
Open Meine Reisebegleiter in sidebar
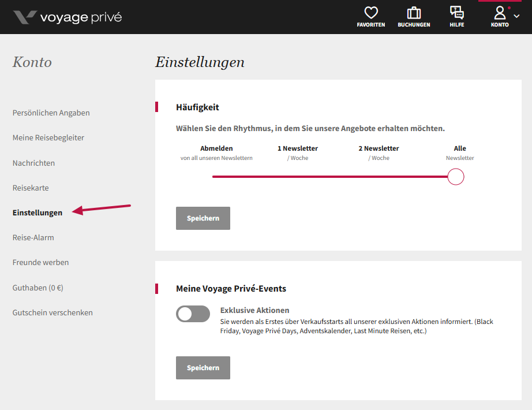pyautogui.click(x=48, y=137)
